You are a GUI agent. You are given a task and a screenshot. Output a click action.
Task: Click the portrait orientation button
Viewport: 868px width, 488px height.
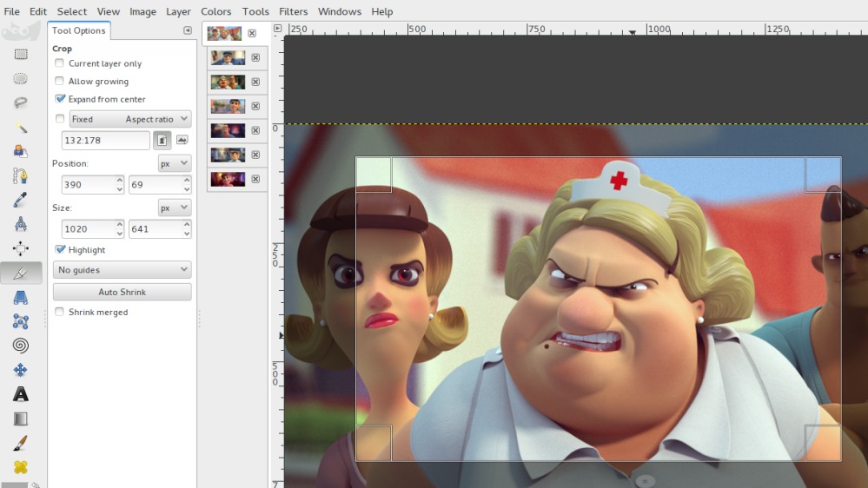162,140
